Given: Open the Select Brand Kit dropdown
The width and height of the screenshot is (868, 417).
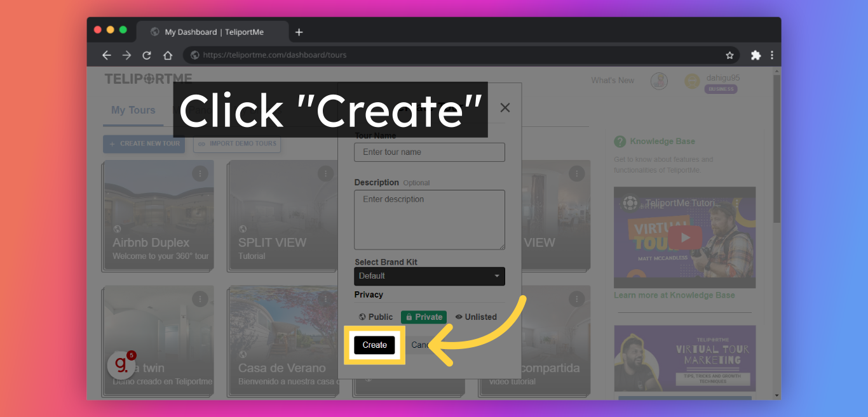Looking at the screenshot, I should (430, 276).
